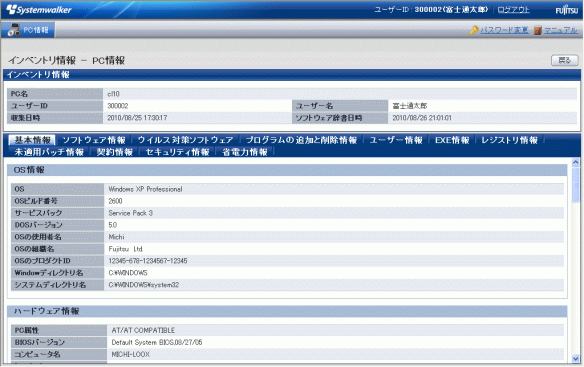Click the システムディレクトリ名 label
Viewport: 584px width, 367px height.
pyautogui.click(x=50, y=285)
